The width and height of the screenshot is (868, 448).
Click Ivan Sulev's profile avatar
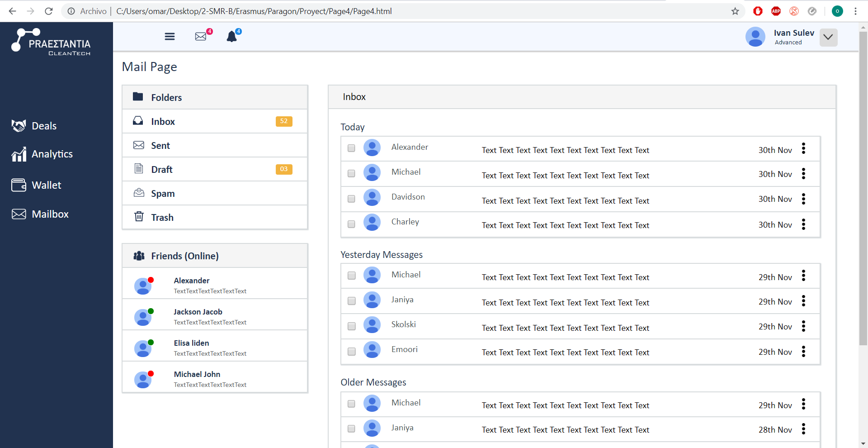tap(755, 37)
